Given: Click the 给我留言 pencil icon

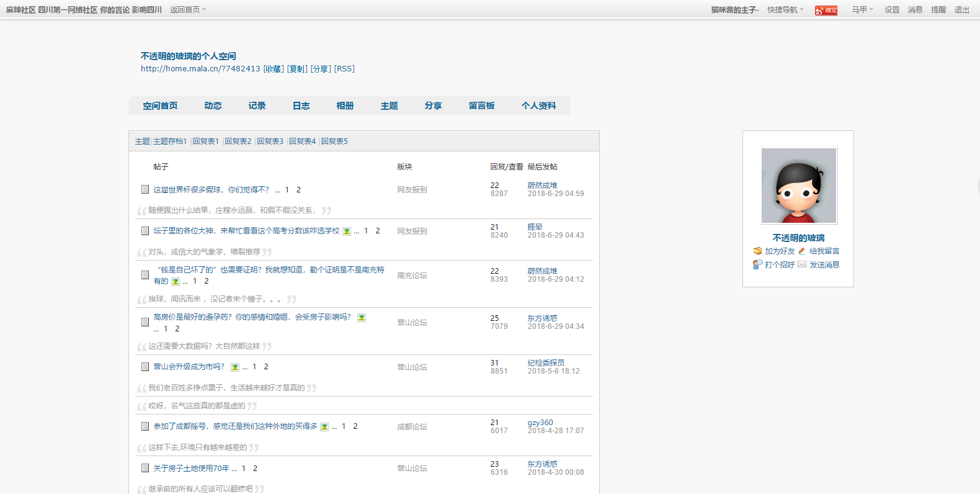Looking at the screenshot, I should 801,251.
